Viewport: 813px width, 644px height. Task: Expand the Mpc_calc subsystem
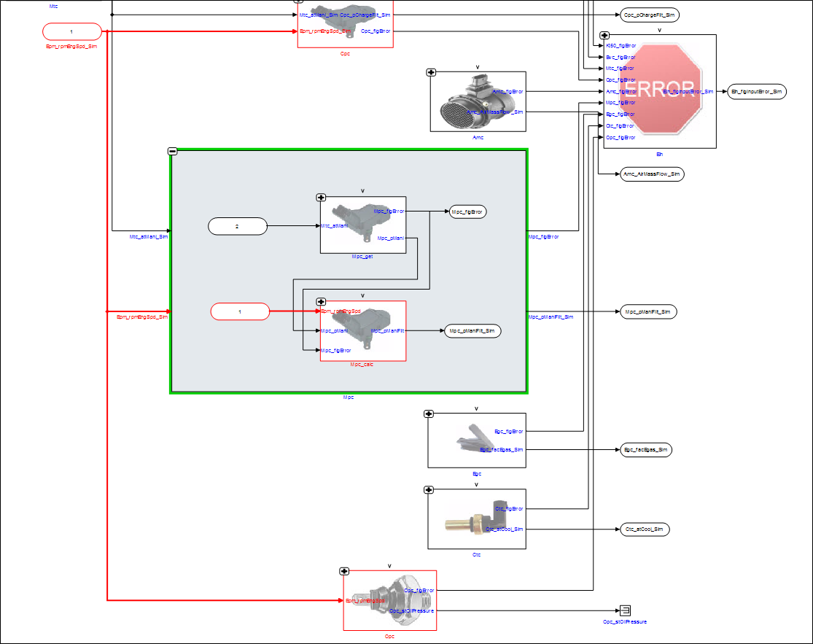321,301
